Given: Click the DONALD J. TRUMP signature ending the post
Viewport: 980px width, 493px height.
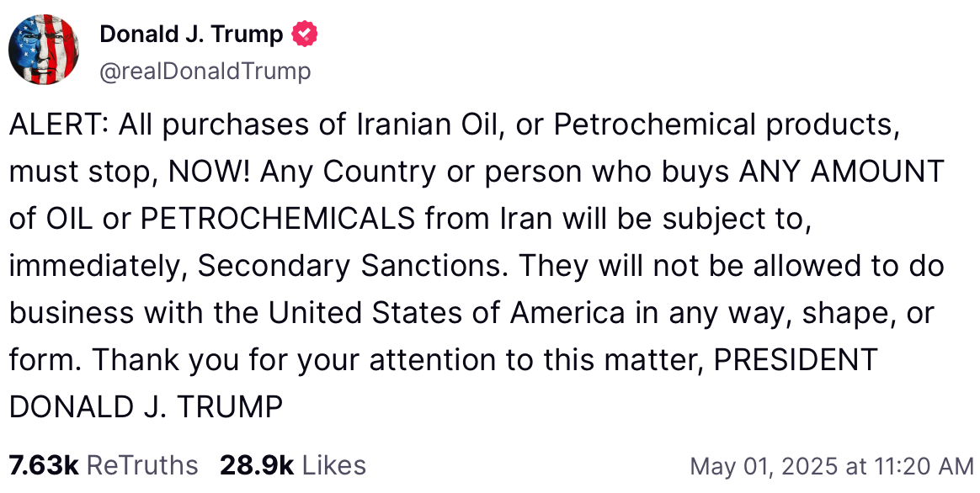Looking at the screenshot, I should (146, 408).
